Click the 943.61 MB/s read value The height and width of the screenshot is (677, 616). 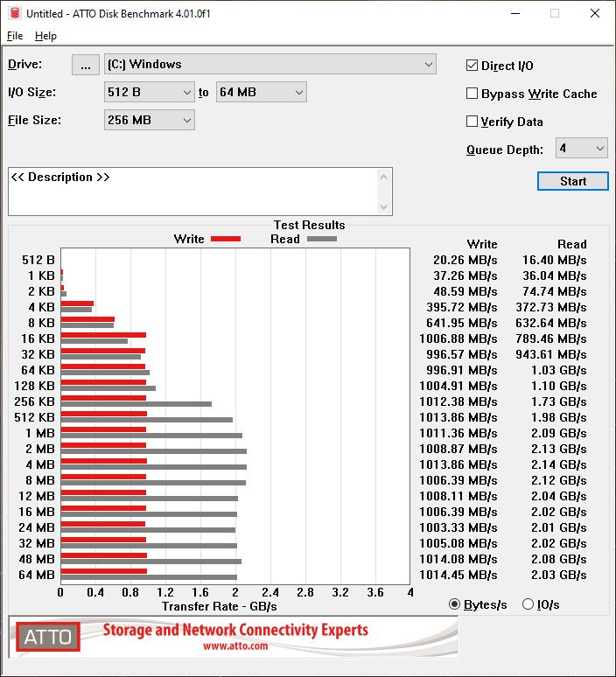(x=550, y=355)
